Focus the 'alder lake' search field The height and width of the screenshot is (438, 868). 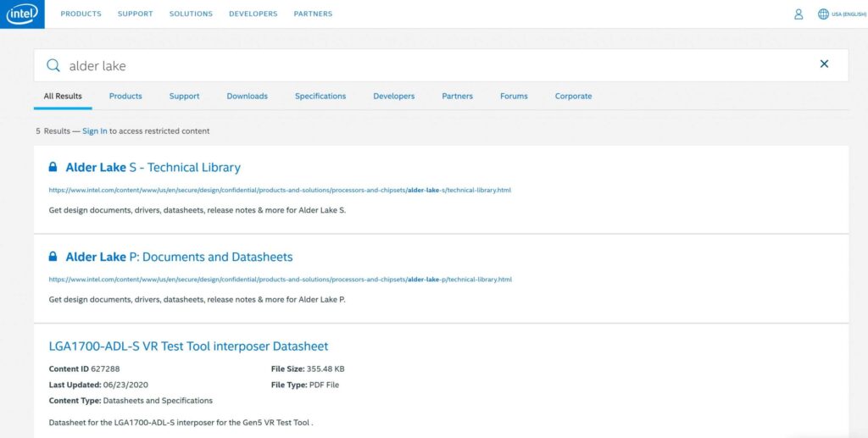pyautogui.click(x=440, y=65)
